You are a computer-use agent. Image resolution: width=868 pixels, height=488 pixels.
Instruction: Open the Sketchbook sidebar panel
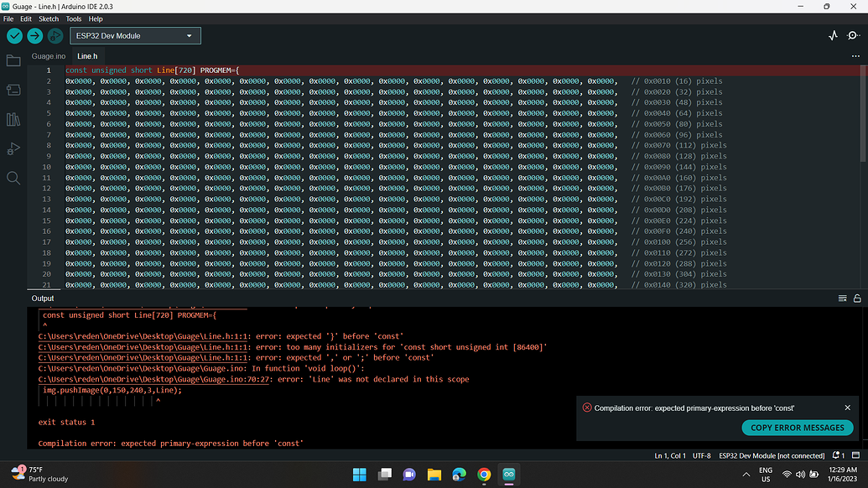point(13,60)
